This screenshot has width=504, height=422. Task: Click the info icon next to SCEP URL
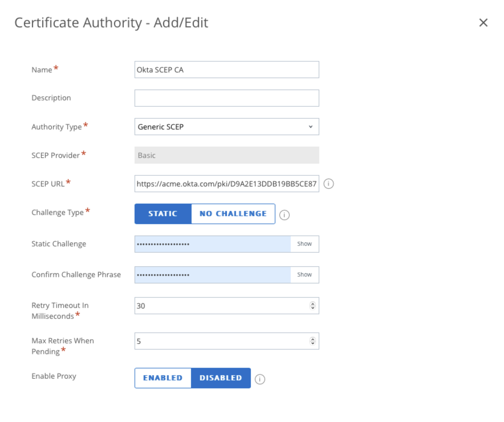(329, 184)
